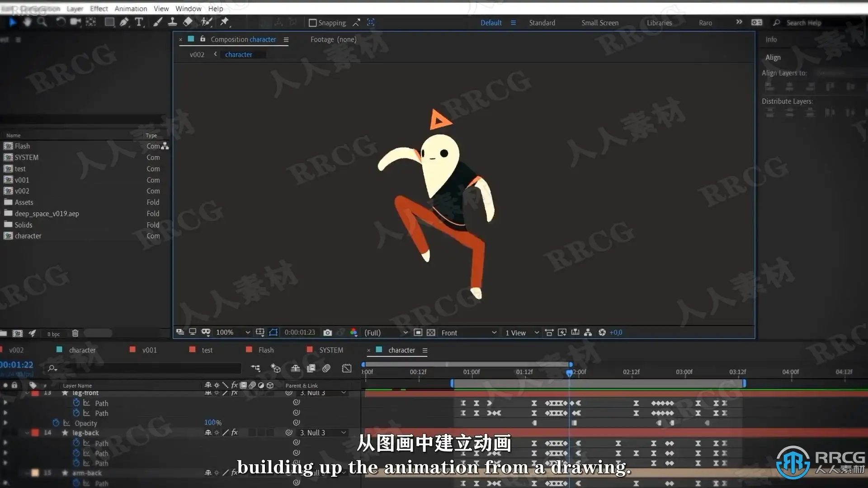Toggle transparency grid in viewer
868x488 pixels.
[431, 333]
